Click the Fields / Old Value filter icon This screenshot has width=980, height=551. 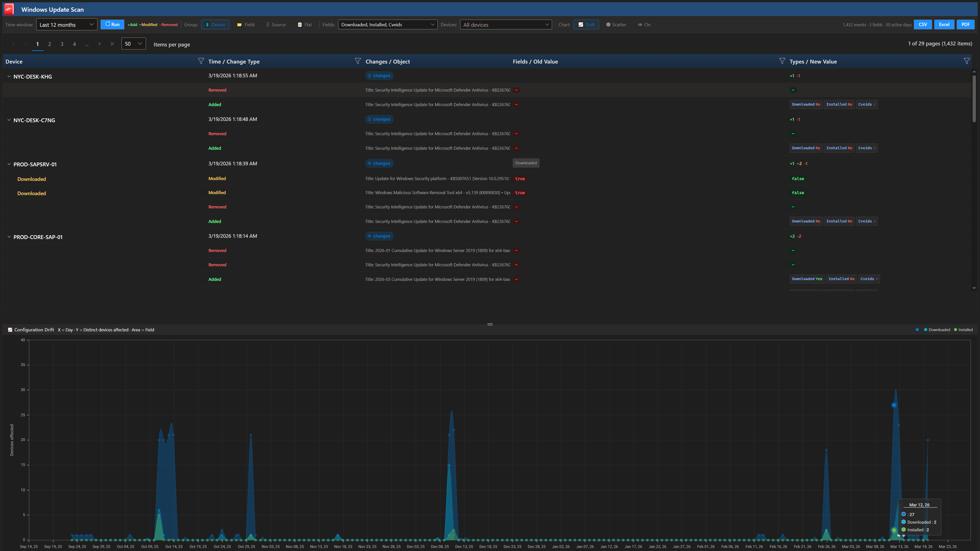pos(782,61)
